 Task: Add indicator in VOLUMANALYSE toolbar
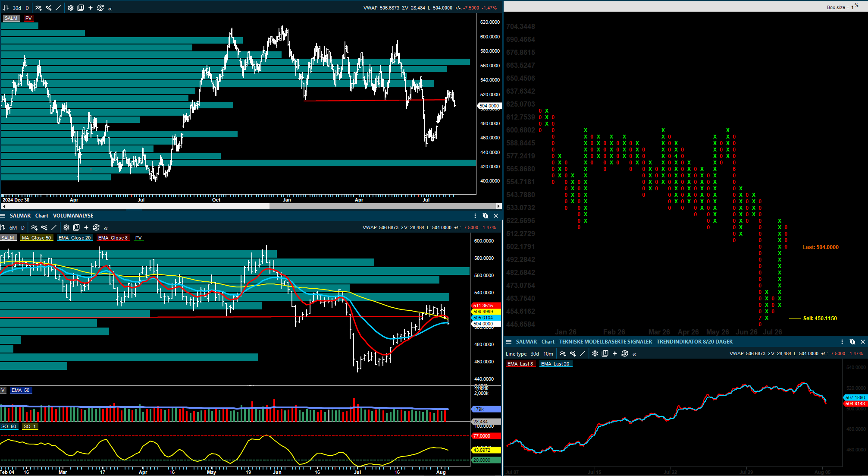click(x=34, y=227)
